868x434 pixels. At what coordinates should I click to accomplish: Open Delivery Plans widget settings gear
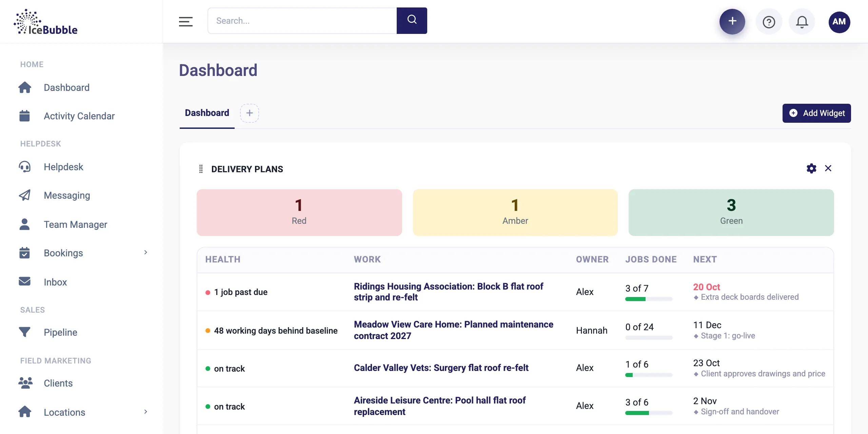[x=811, y=169]
